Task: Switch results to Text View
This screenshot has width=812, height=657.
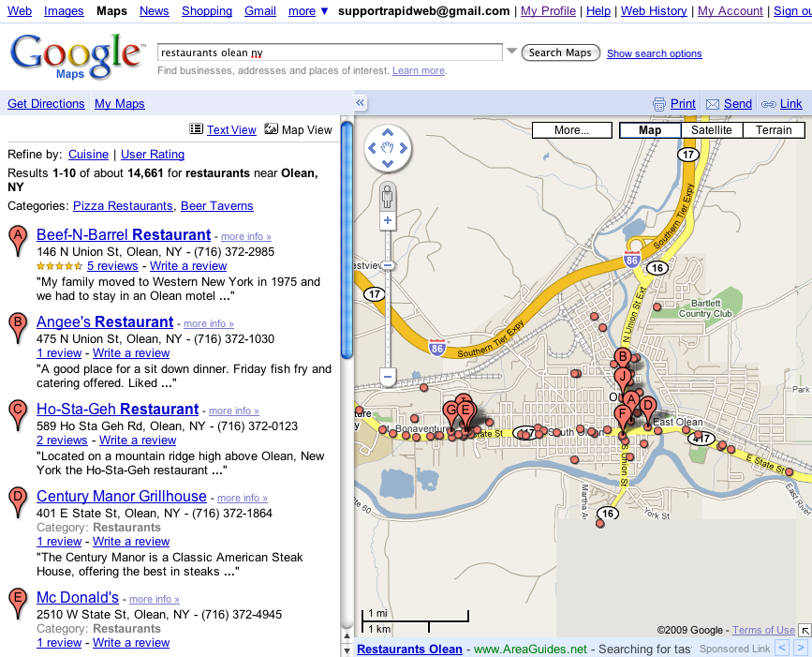Action: 231,130
